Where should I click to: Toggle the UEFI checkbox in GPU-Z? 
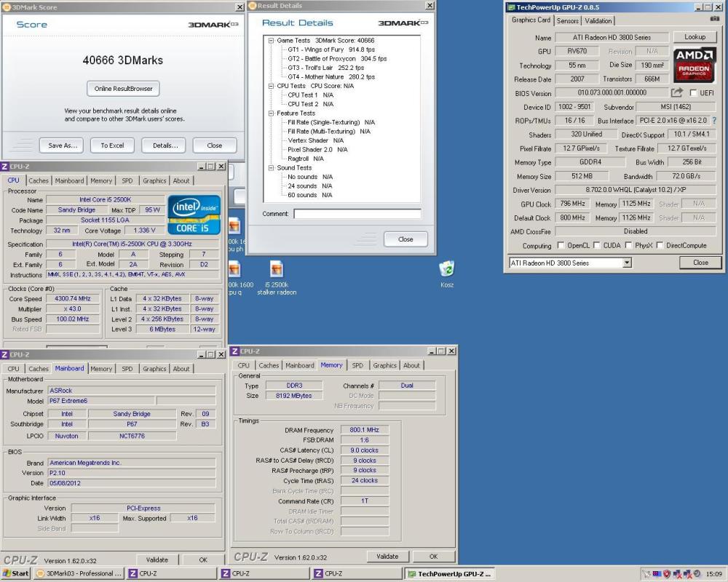point(693,93)
